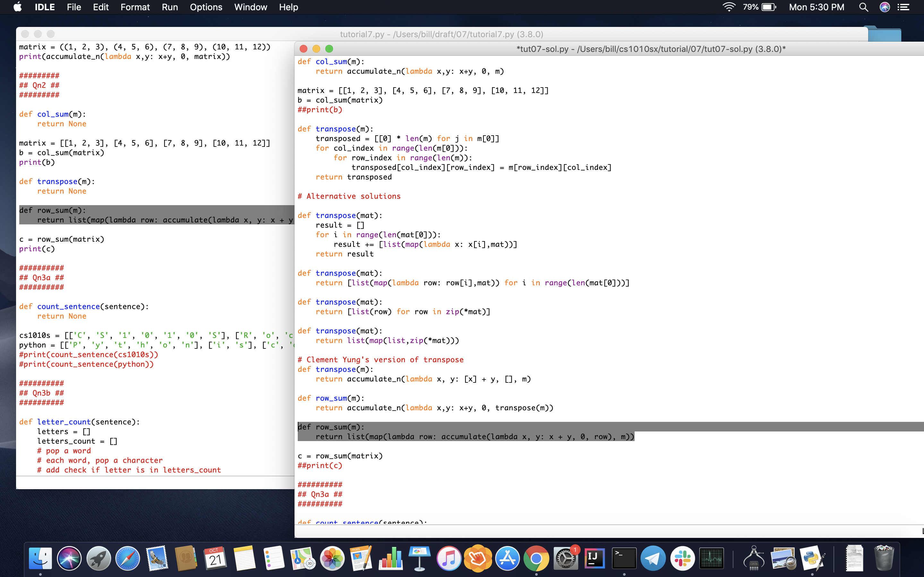
Task: Show the Wi-Fi status menu
Action: (x=729, y=7)
